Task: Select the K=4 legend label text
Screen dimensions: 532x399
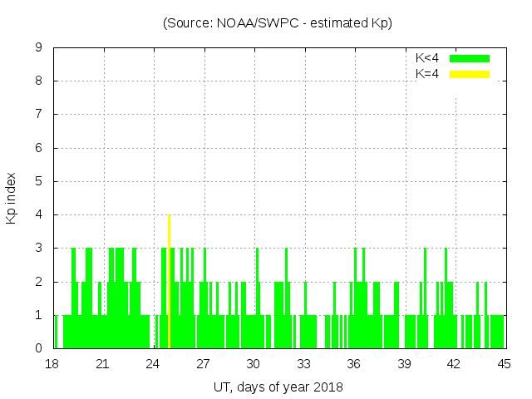Action: [x=427, y=74]
